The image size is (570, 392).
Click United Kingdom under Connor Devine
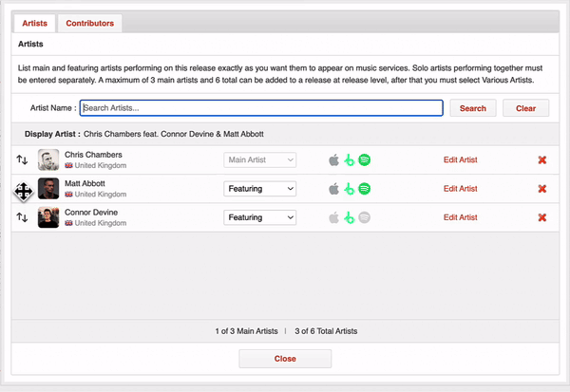tap(101, 223)
